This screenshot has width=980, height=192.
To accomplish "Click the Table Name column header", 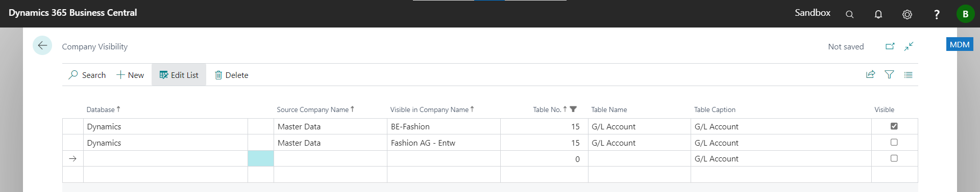I will 609,109.
